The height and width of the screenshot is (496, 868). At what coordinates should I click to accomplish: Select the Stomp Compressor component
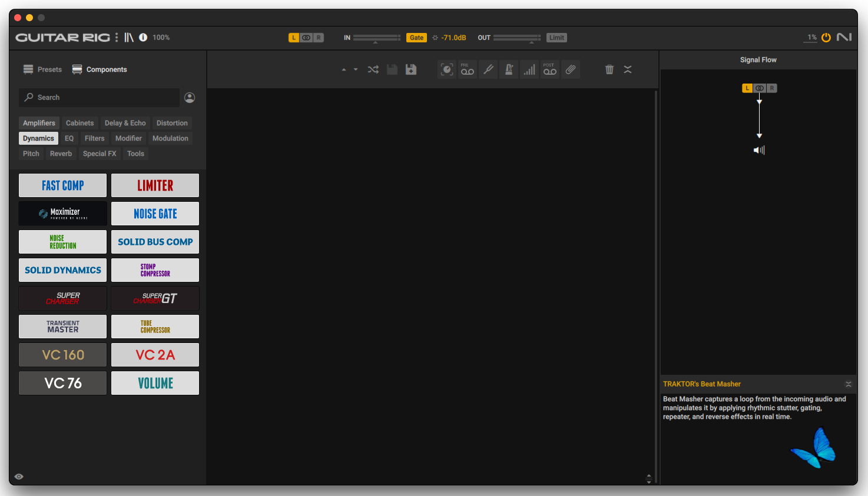pyautogui.click(x=155, y=270)
